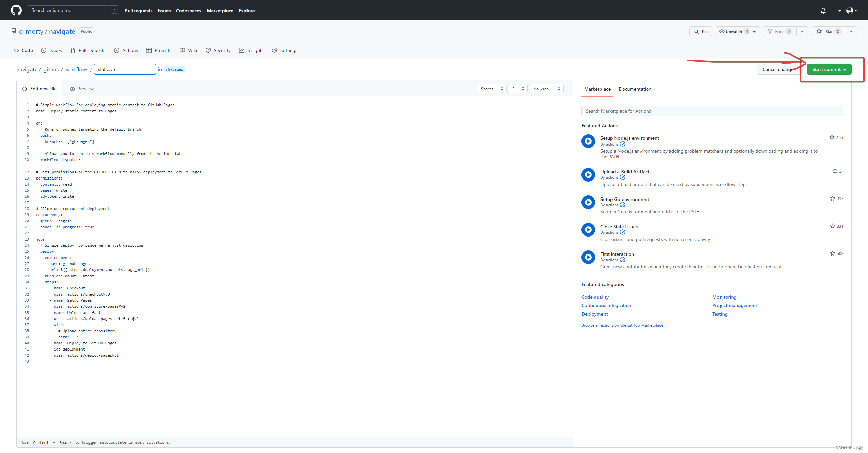868x453 pixels.
Task: Click the star icon beside 2.5k
Action: [x=832, y=137]
